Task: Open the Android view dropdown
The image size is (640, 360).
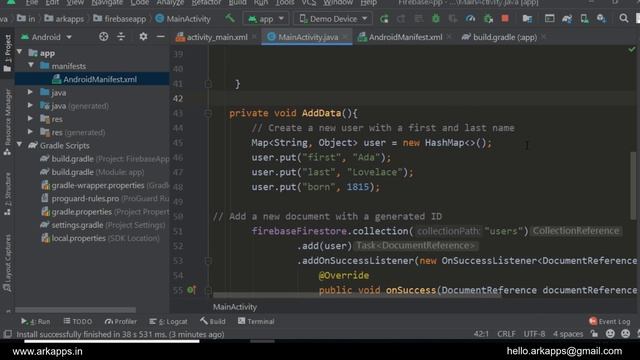Action: point(46,37)
